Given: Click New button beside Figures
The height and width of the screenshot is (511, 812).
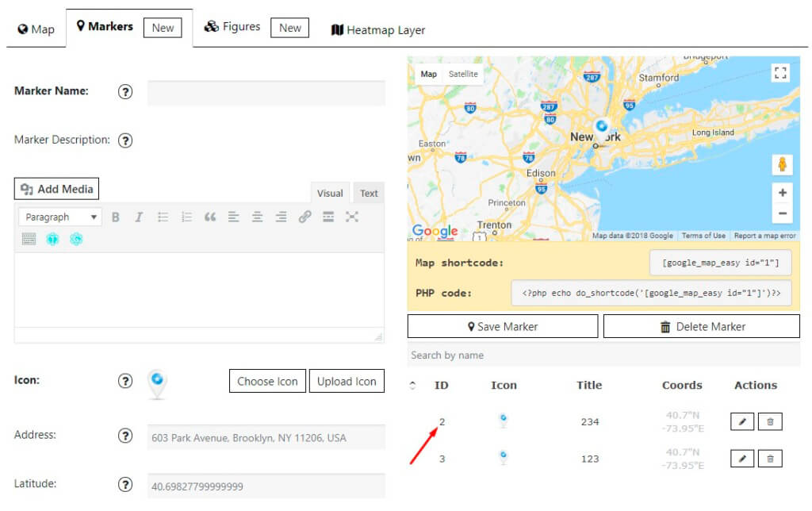Looking at the screenshot, I should click(290, 28).
